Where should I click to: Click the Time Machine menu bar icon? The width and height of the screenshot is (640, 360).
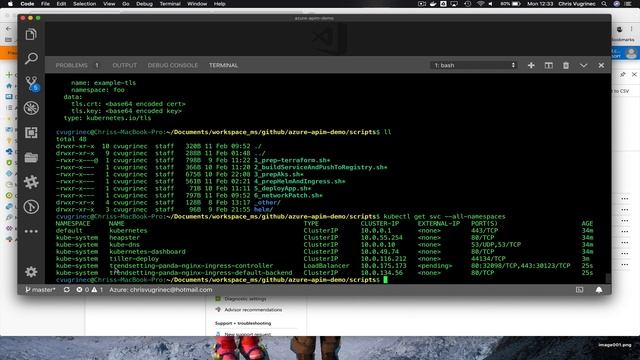pos(468,4)
